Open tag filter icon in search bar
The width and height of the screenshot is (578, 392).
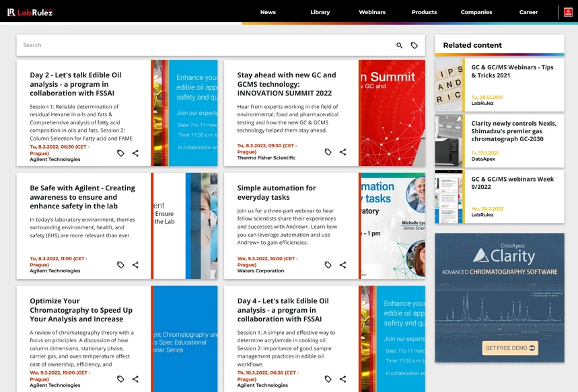[414, 45]
